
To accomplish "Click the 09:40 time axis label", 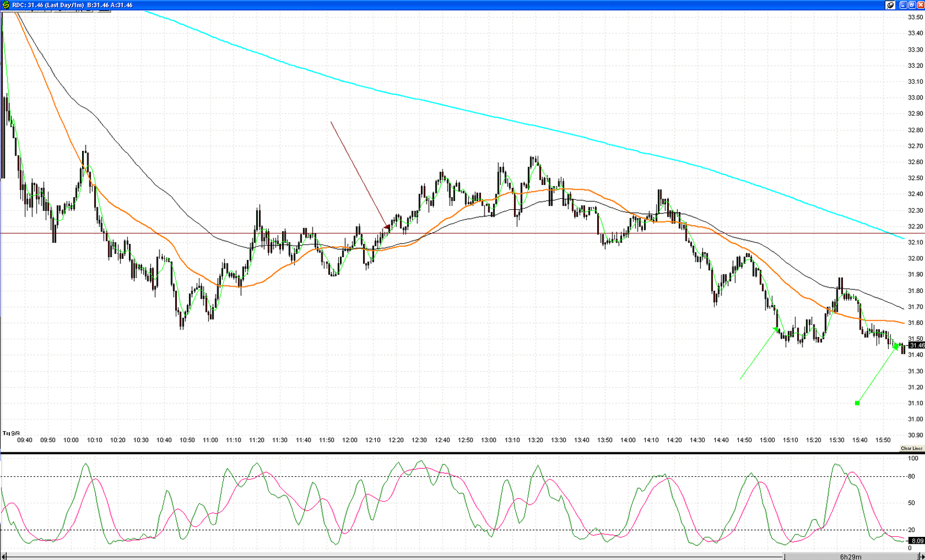I will [x=24, y=440].
